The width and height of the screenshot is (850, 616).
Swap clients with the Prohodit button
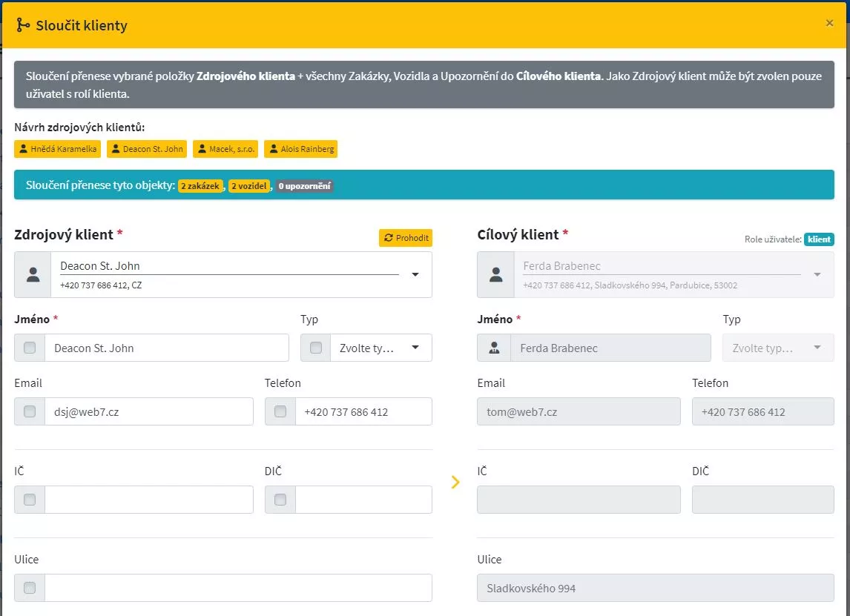tap(406, 238)
